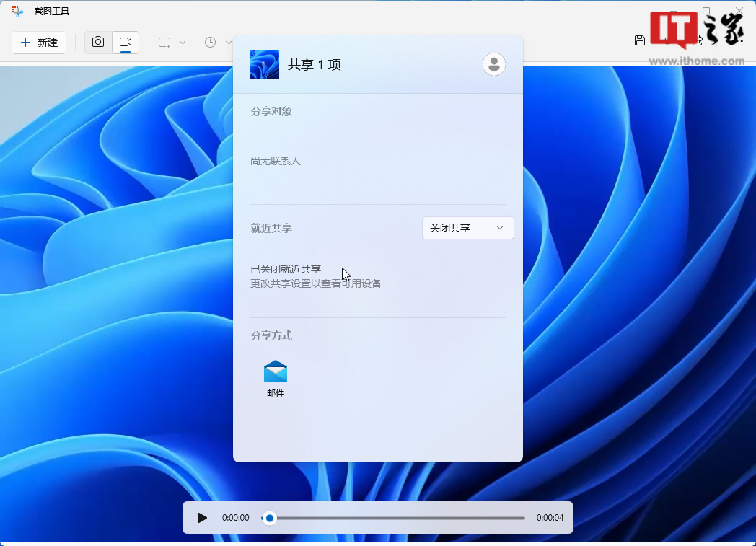756x546 pixels.
Task: Click the 截图工具 window title
Action: (x=52, y=11)
